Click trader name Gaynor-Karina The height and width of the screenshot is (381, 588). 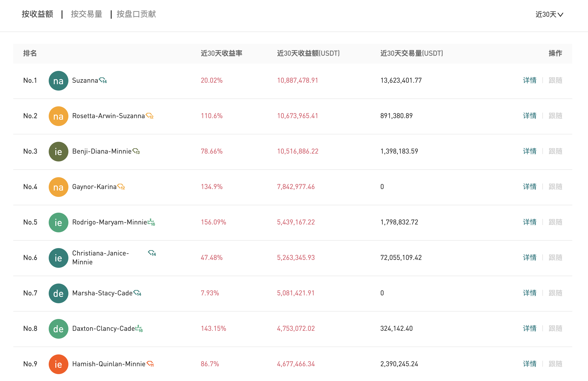[94, 187]
